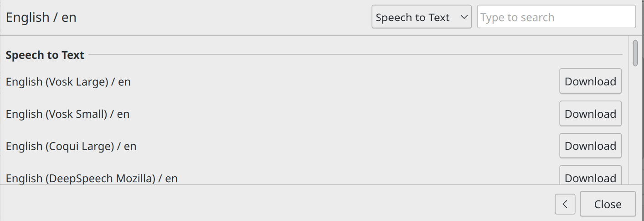Download the English DeepSpeech Mozilla model
644x221 pixels.
[x=590, y=177]
